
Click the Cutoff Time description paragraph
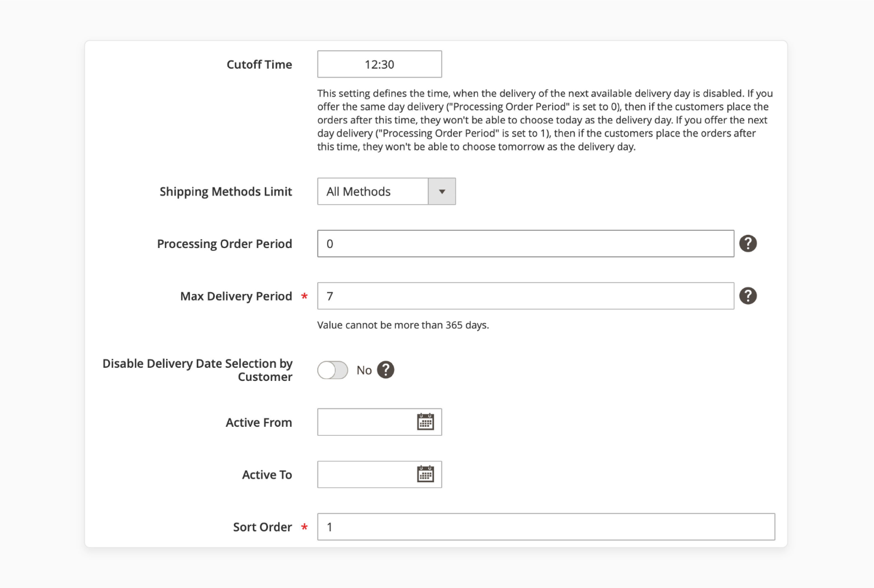(545, 120)
